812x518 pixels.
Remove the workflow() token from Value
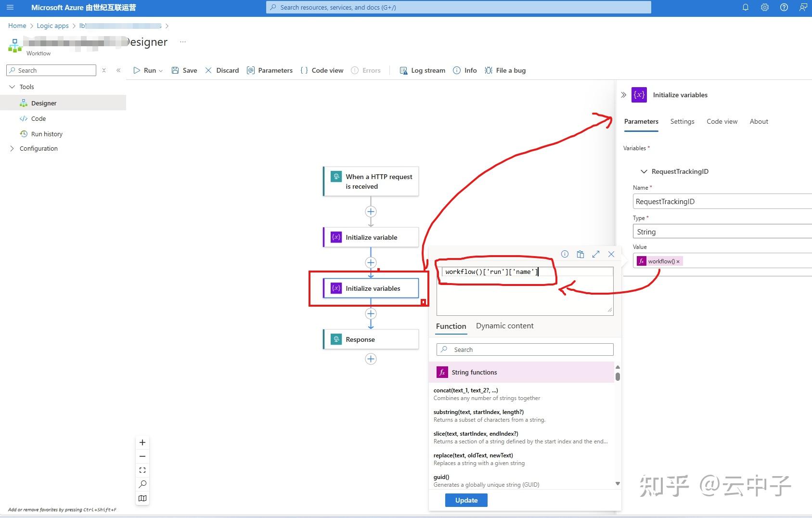pyautogui.click(x=678, y=261)
